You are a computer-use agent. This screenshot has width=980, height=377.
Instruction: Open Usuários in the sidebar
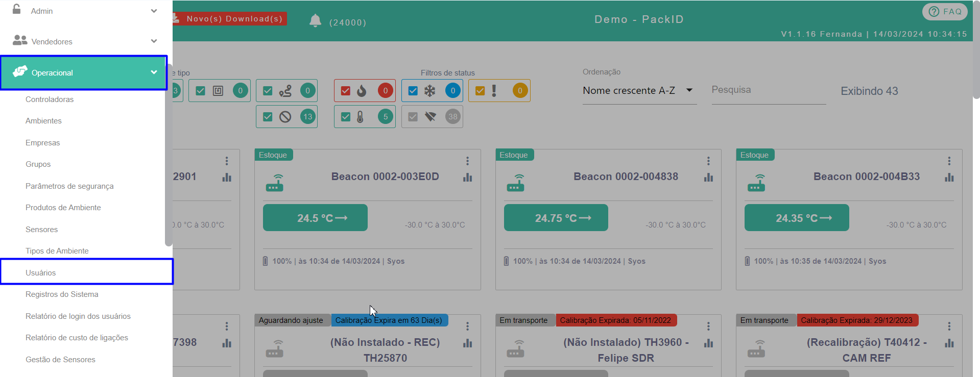tap(41, 273)
